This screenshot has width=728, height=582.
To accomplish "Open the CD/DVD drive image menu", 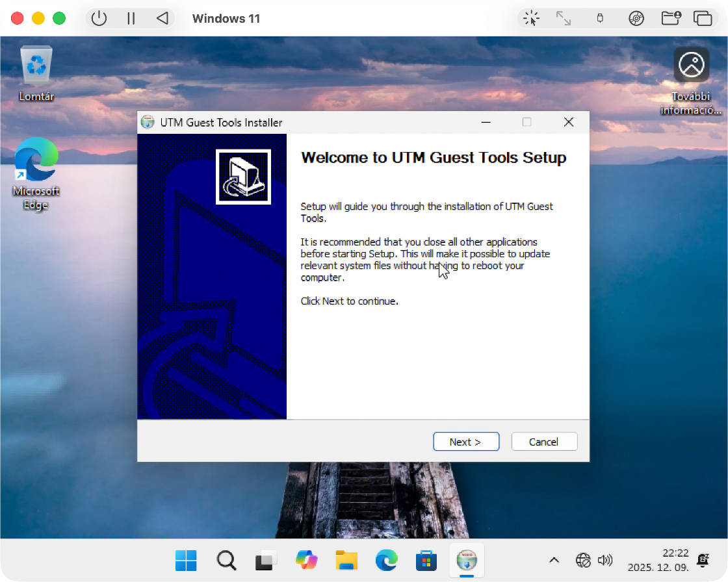I will pos(636,18).
